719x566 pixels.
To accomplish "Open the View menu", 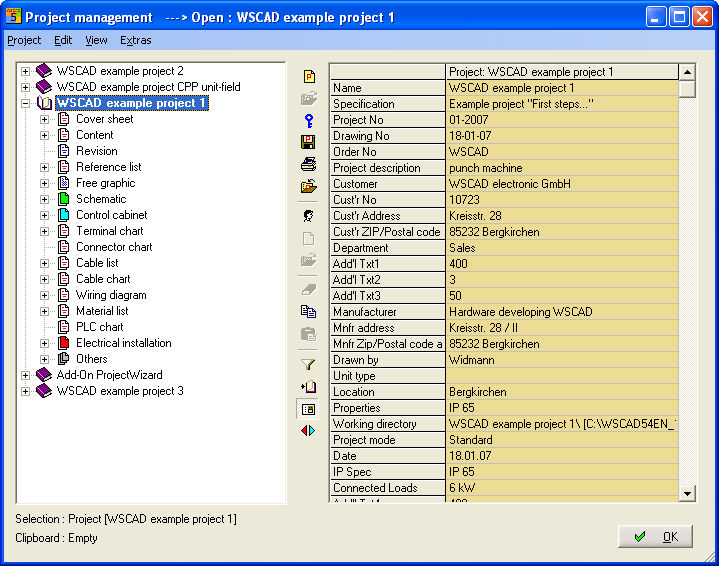I will [x=96, y=40].
